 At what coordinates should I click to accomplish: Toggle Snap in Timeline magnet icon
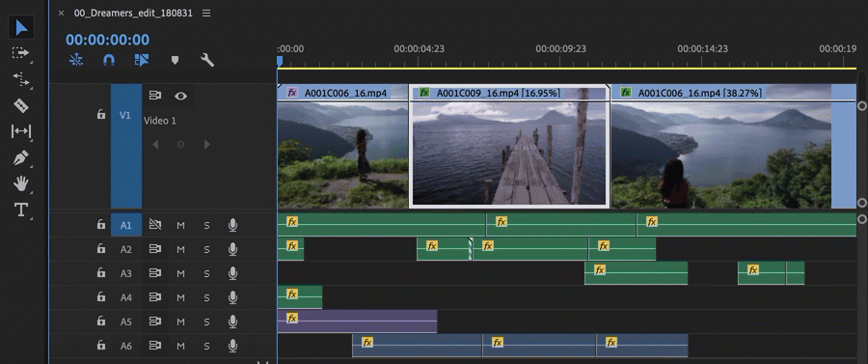click(x=109, y=60)
